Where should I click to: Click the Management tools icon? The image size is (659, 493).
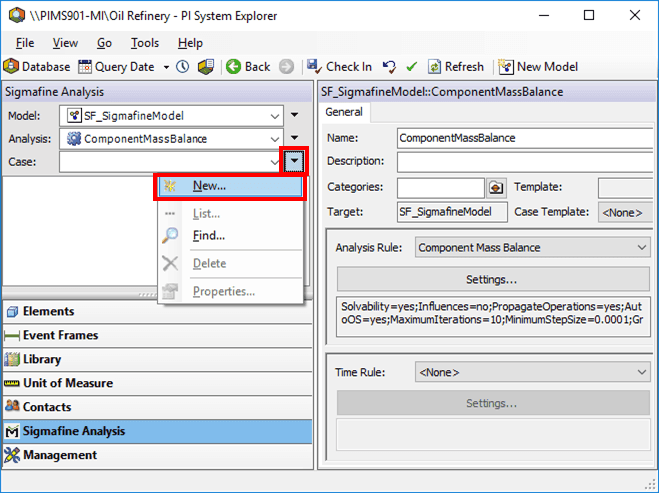click(x=12, y=455)
